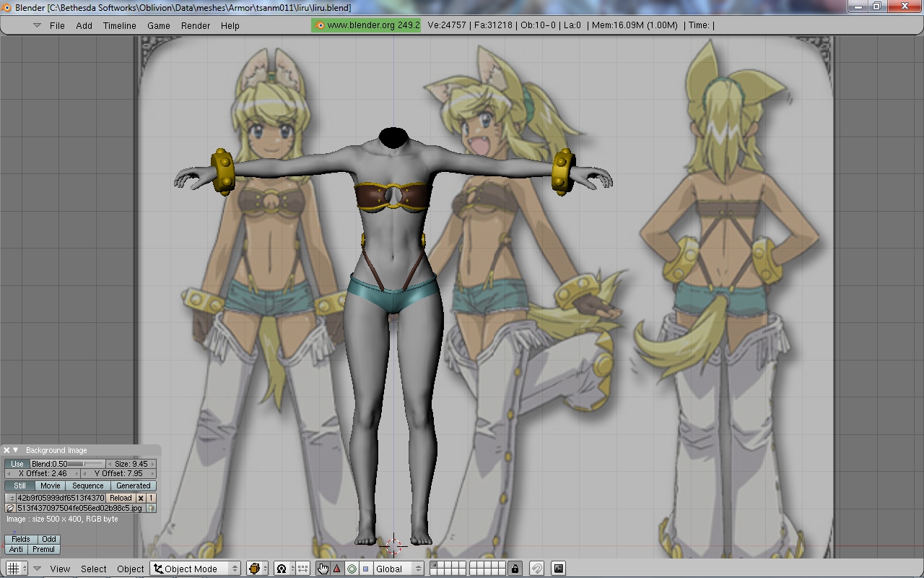Toggle the Use background image button
924x578 pixels.
coord(17,464)
